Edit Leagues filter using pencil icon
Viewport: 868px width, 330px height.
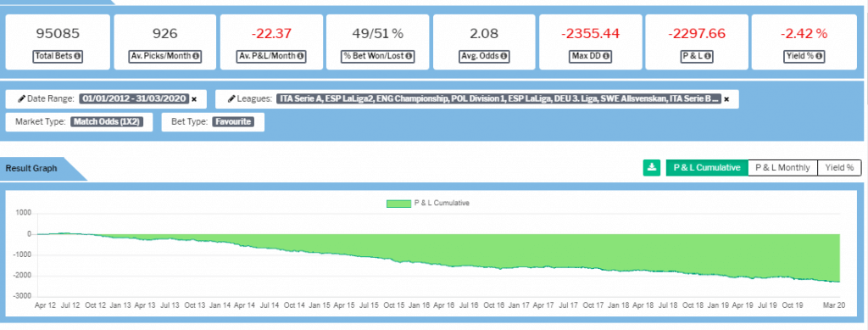[231, 99]
